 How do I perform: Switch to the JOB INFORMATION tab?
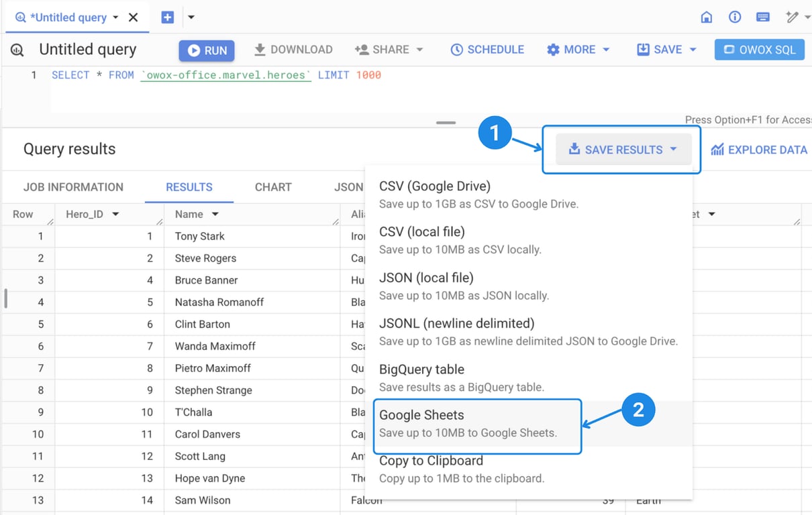click(73, 187)
